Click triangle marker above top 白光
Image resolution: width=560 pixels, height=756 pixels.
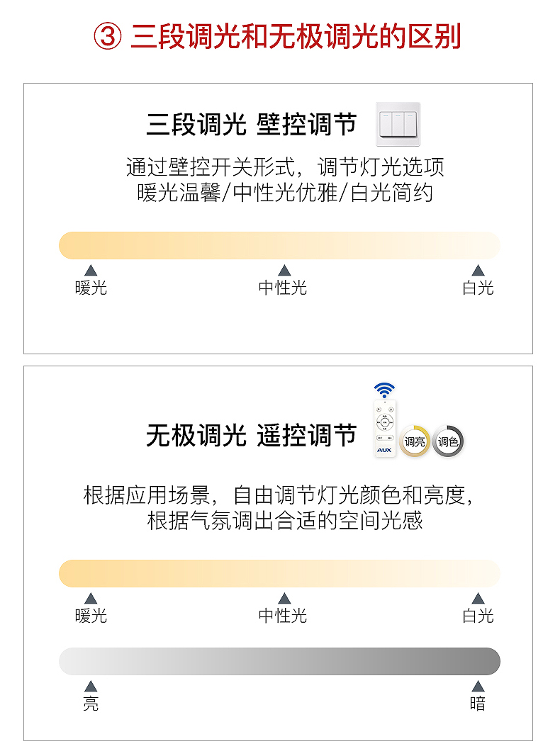[x=478, y=271]
